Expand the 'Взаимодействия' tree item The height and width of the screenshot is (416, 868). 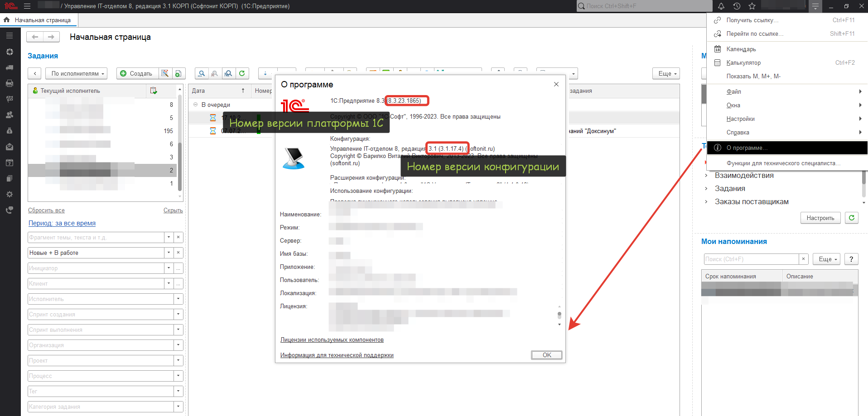(x=706, y=176)
